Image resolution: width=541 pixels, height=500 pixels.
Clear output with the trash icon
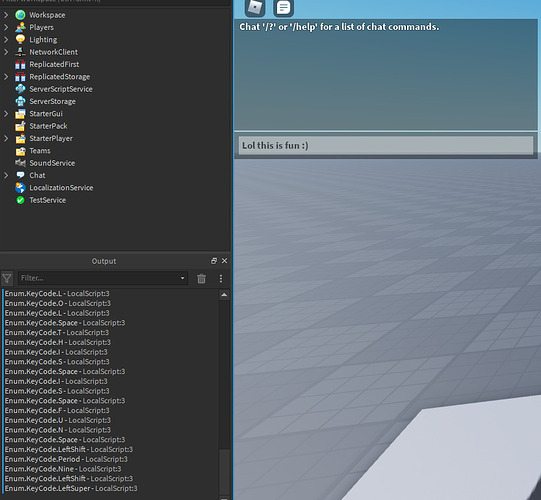pos(201,278)
